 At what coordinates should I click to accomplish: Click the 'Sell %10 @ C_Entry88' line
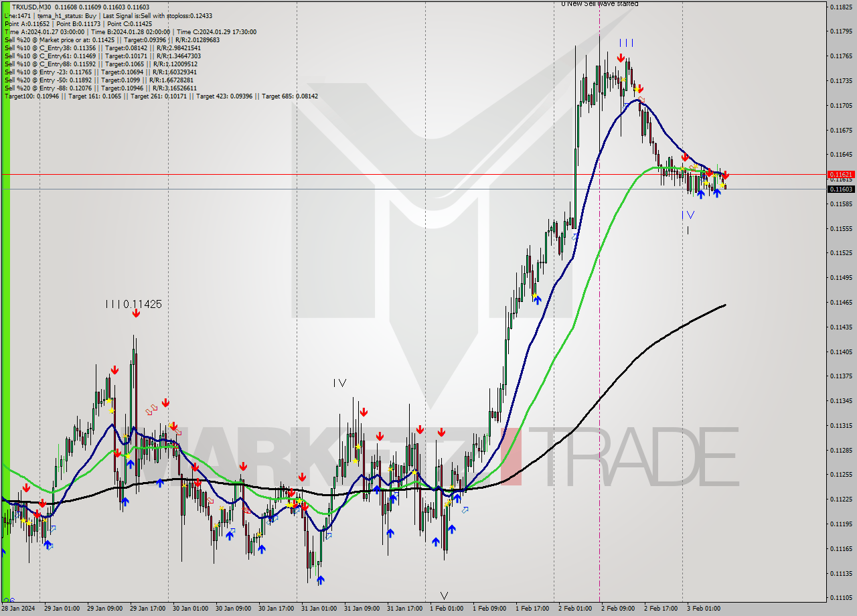click(x=101, y=64)
